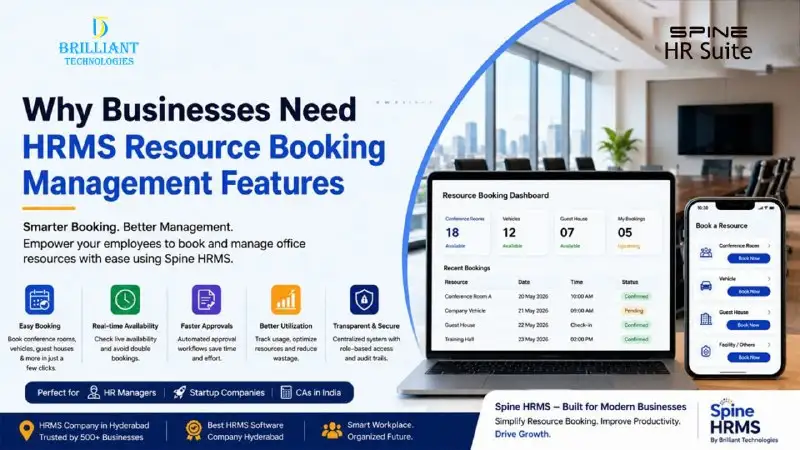Click the Easy Booking calendar icon
Screen dimensions: 800x450
point(39,299)
